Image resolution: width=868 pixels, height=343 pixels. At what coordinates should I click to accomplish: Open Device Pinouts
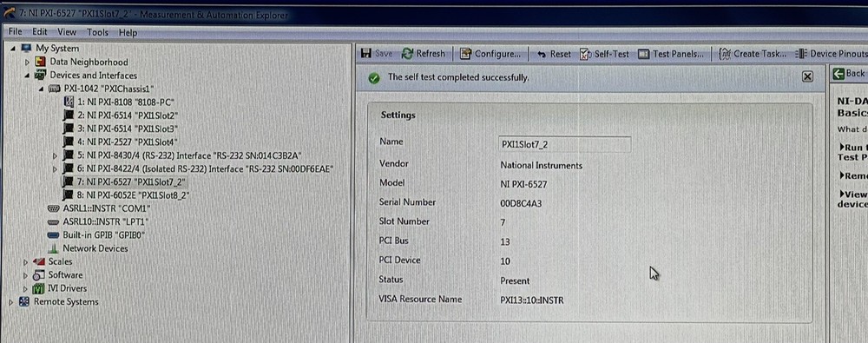831,54
